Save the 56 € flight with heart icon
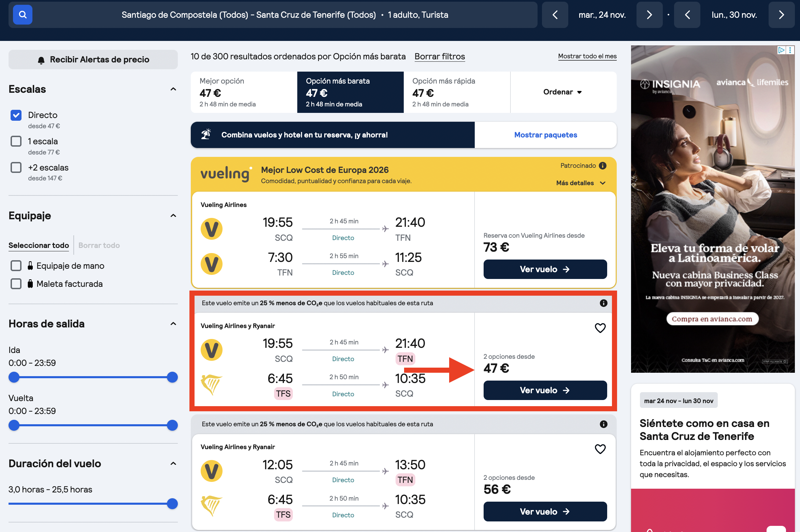 coord(600,449)
